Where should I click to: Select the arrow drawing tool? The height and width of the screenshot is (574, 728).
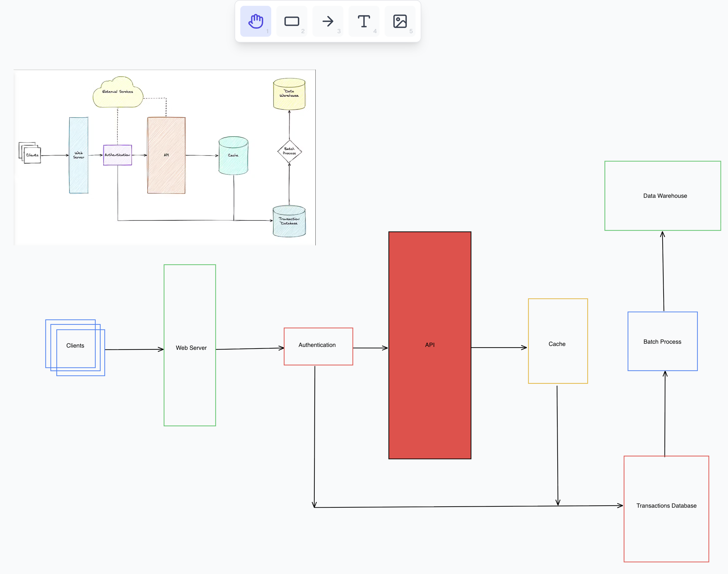coord(328,21)
